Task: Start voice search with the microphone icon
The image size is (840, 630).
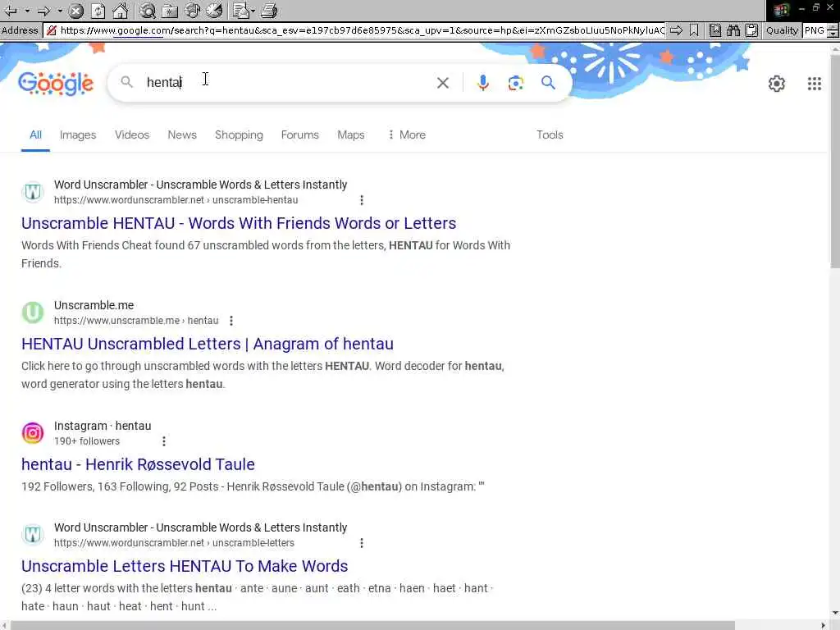Action: (x=482, y=83)
